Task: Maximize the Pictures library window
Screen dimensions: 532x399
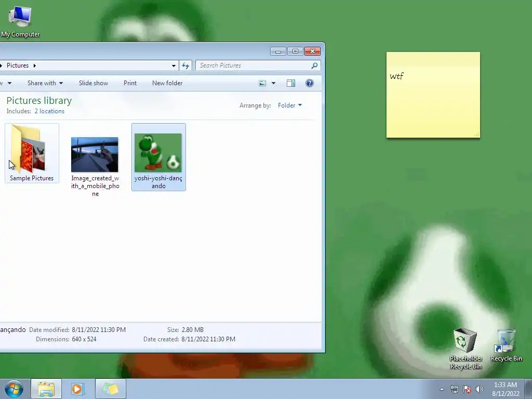Action: click(295, 51)
